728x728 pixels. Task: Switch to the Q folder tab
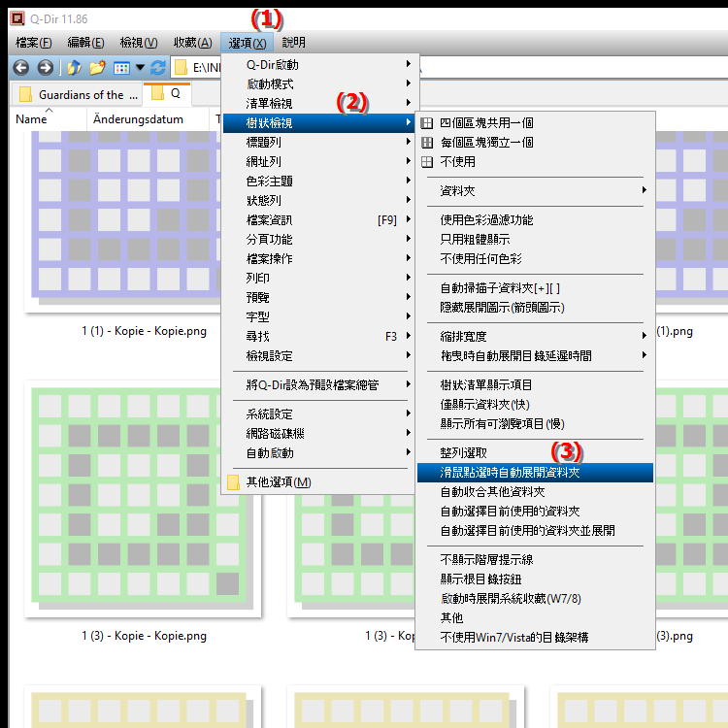pyautogui.click(x=167, y=94)
